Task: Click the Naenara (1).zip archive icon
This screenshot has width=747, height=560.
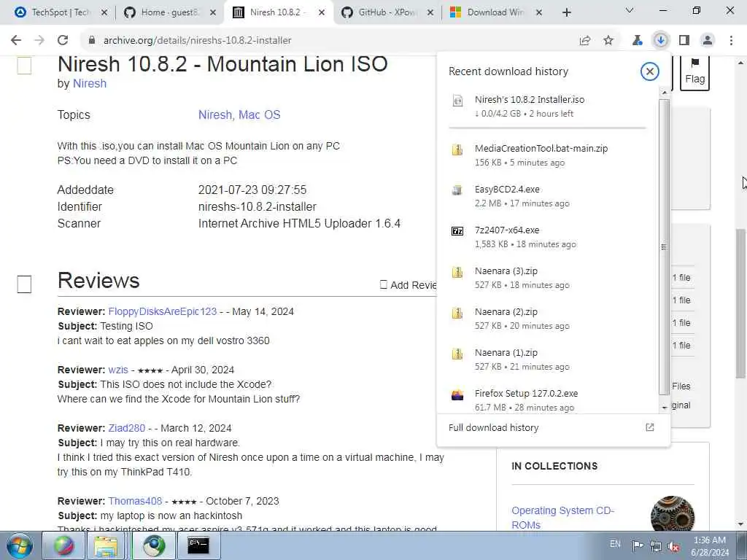Action: 457,354
